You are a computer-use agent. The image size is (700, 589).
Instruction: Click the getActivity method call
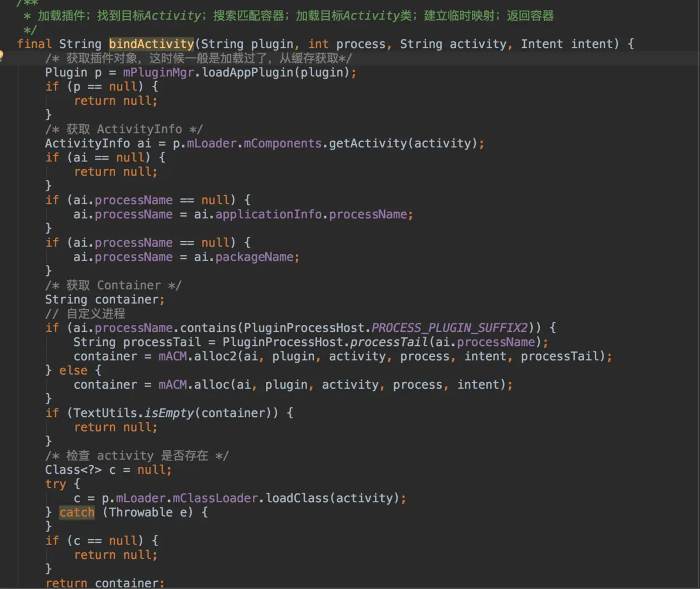pyautogui.click(x=368, y=143)
